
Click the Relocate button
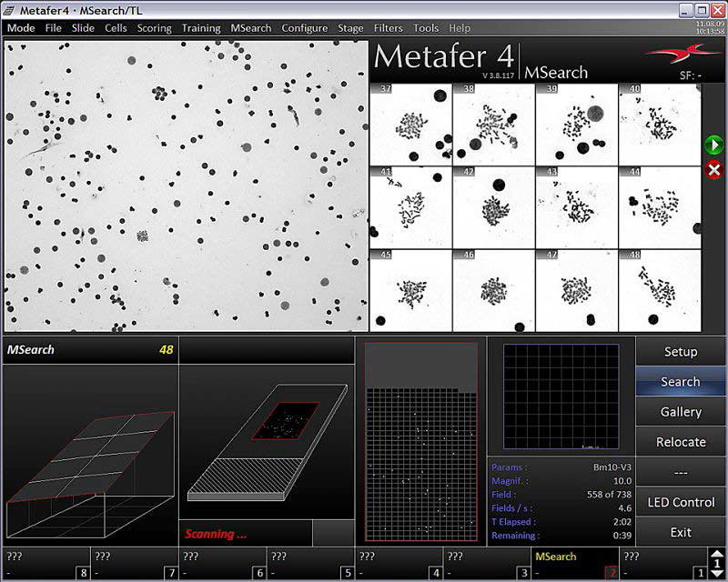click(x=680, y=442)
